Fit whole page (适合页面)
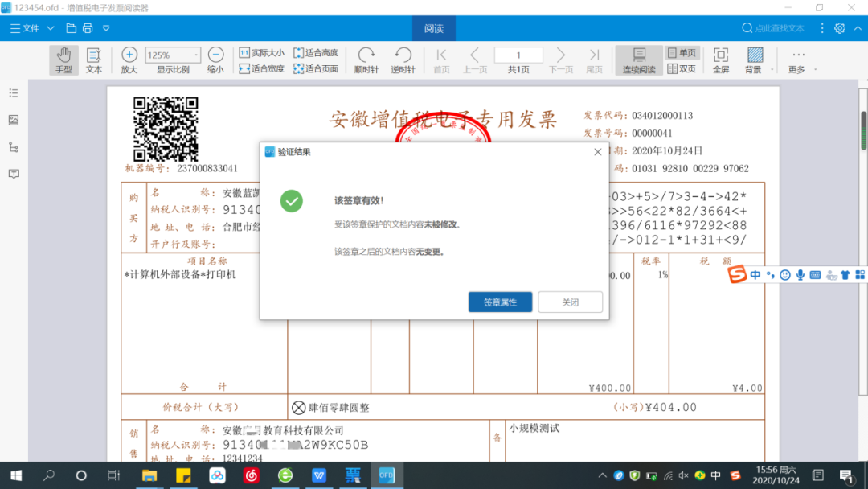The width and height of the screenshot is (868, 489). [x=316, y=68]
